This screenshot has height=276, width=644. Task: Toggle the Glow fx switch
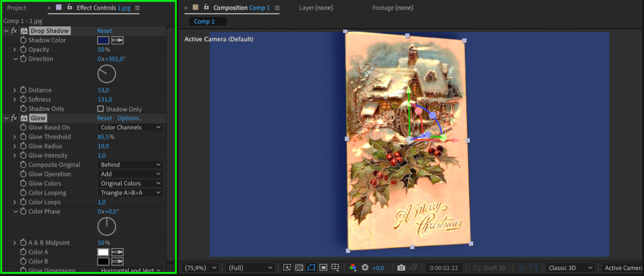coord(14,118)
